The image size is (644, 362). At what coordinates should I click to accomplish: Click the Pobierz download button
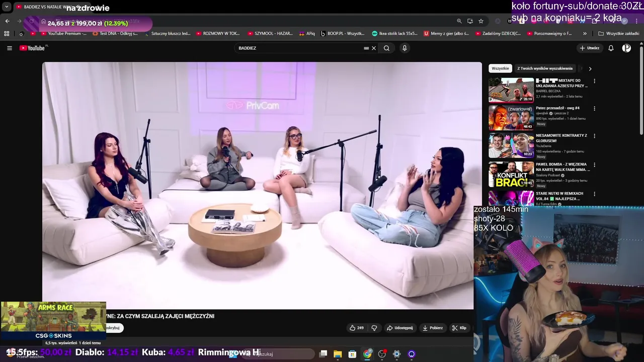point(433,328)
